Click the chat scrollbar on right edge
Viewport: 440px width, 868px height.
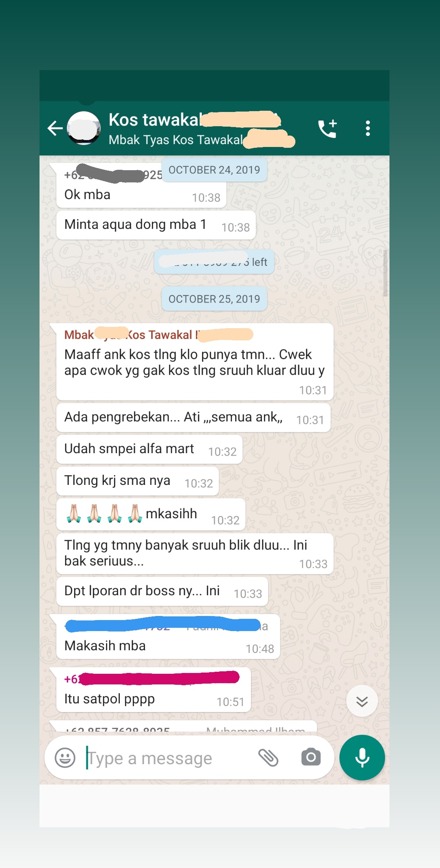[x=385, y=273]
